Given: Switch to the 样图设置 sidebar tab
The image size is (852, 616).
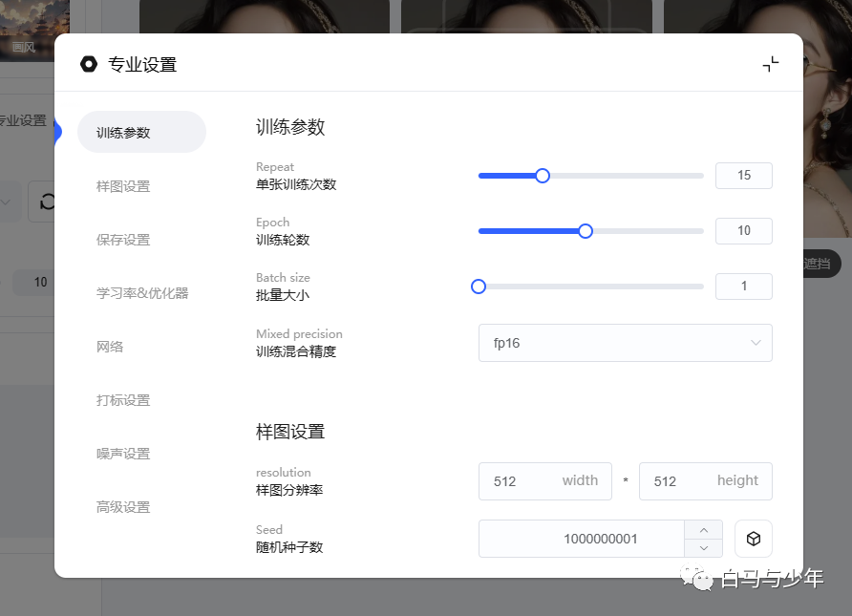Looking at the screenshot, I should pos(123,186).
